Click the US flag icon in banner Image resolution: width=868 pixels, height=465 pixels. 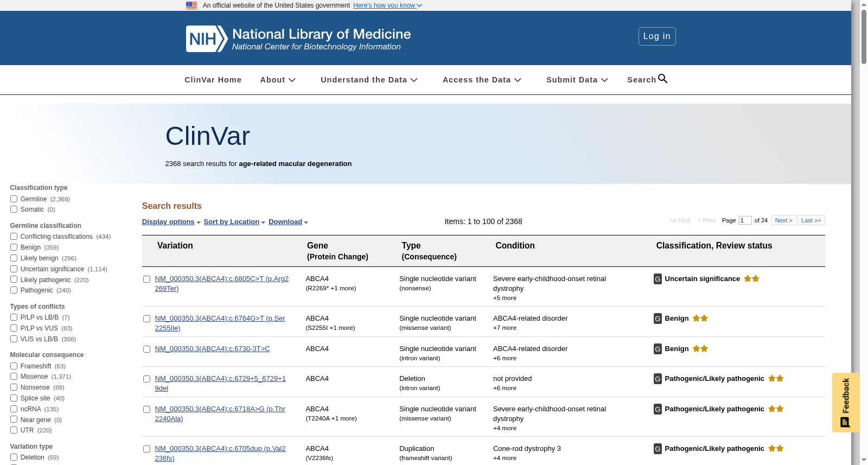(192, 5)
